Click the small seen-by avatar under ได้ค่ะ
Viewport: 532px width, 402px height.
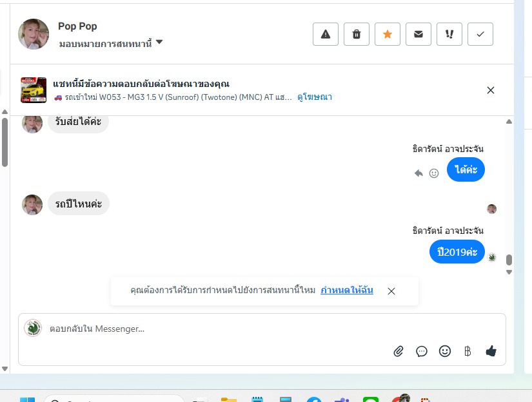pyautogui.click(x=491, y=209)
